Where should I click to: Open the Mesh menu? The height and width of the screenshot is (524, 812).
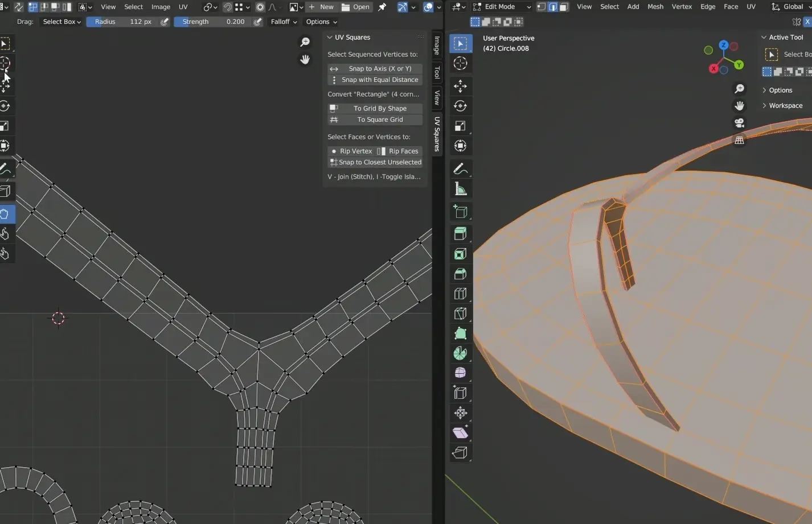[655, 7]
